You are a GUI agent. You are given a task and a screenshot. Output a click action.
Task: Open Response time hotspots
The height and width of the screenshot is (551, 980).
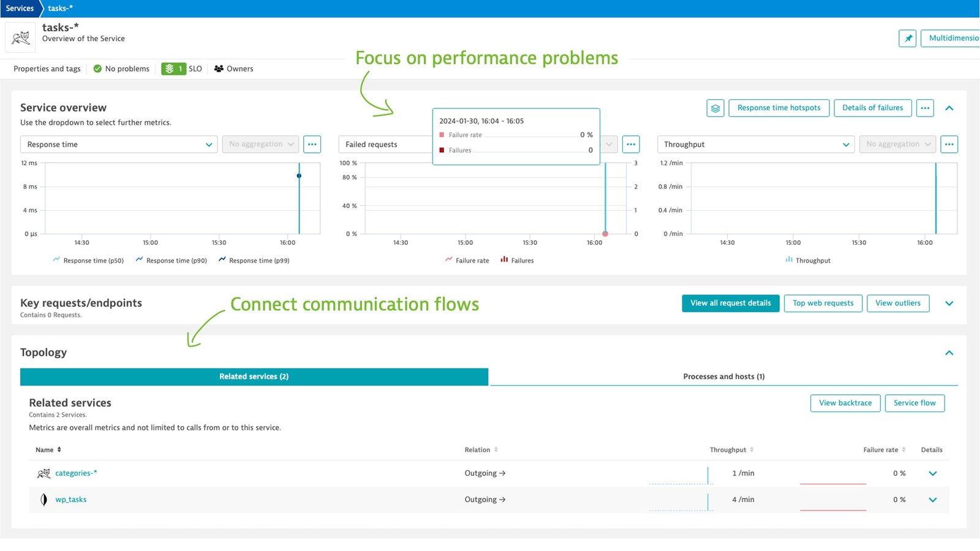click(x=779, y=108)
